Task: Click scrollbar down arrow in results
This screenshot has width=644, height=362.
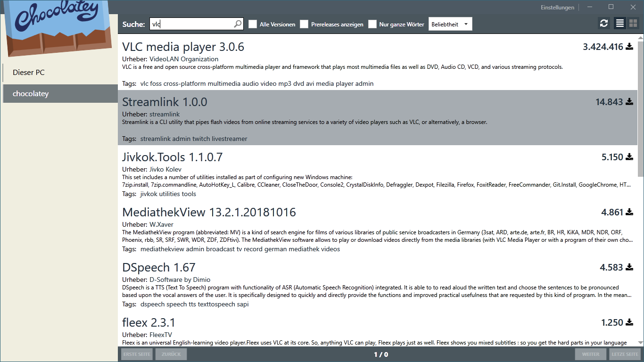Action: pyautogui.click(x=640, y=343)
